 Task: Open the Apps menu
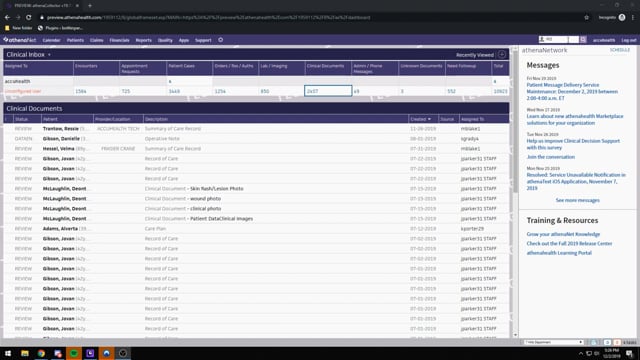(x=184, y=40)
